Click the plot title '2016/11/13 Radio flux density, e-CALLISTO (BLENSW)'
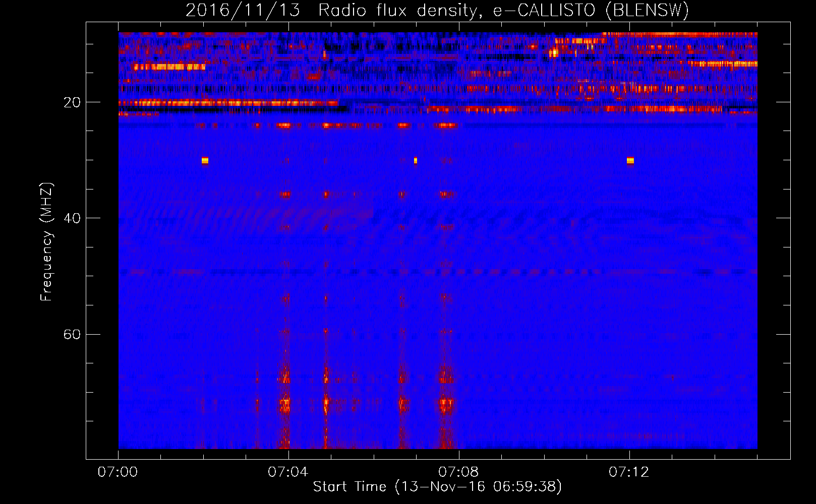Image resolution: width=816 pixels, height=504 pixels. point(437,11)
